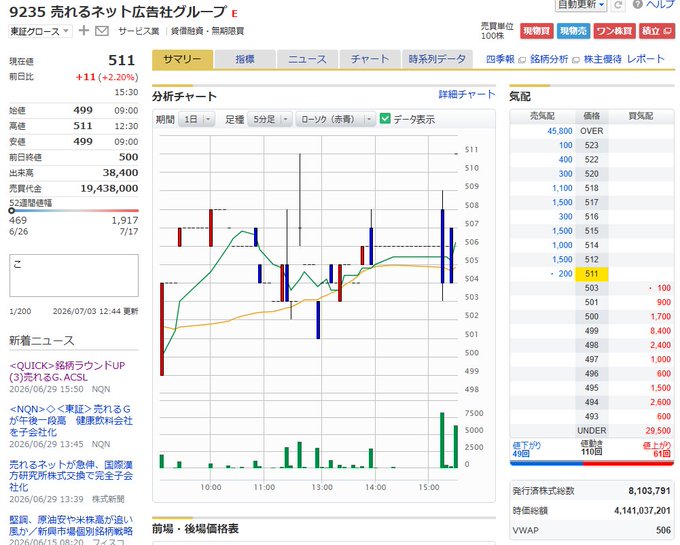Click the 現物買 button
680x545 pixels.
(x=536, y=31)
